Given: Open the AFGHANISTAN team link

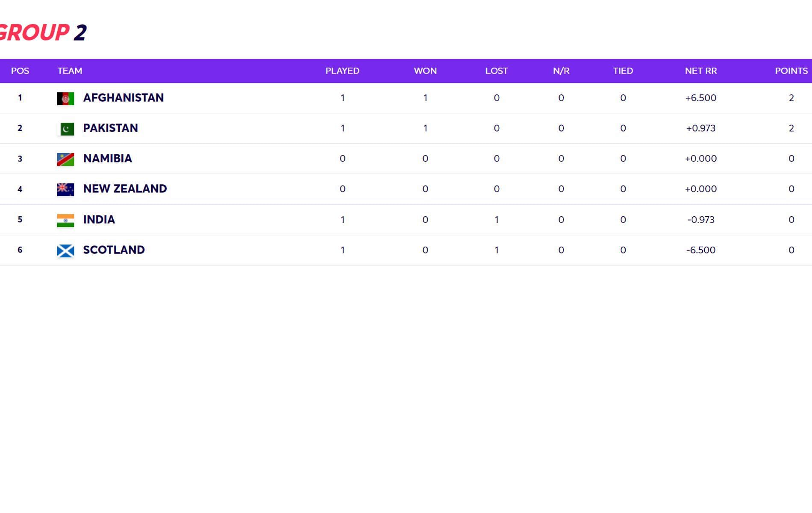Looking at the screenshot, I should [123, 98].
